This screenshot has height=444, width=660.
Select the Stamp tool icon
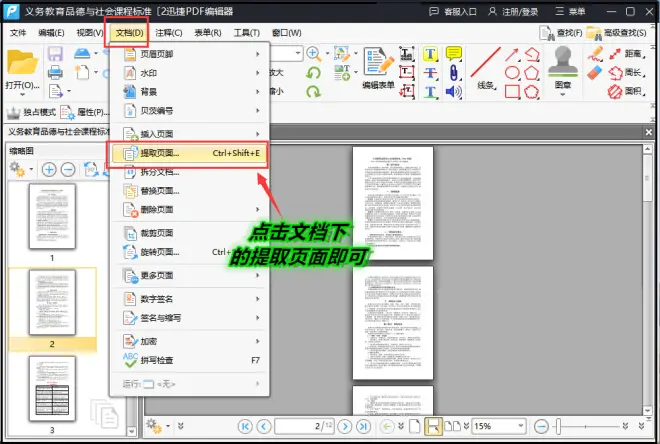click(x=563, y=61)
